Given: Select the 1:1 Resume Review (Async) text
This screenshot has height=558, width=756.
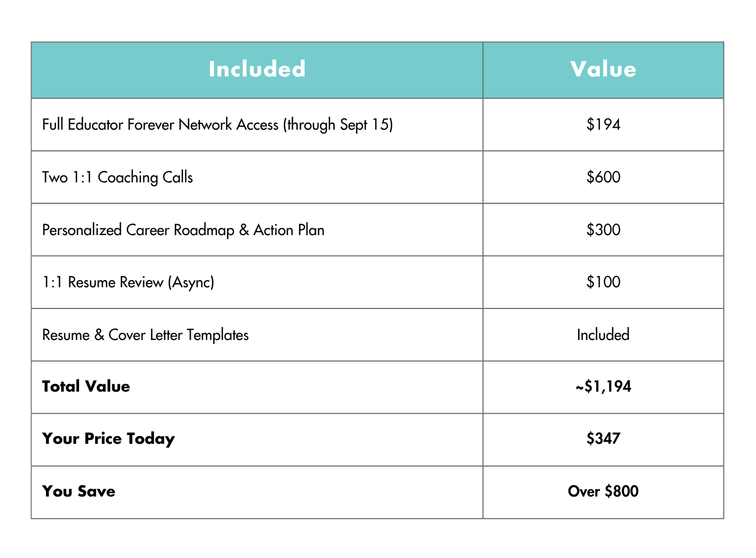Looking at the screenshot, I should (128, 282).
